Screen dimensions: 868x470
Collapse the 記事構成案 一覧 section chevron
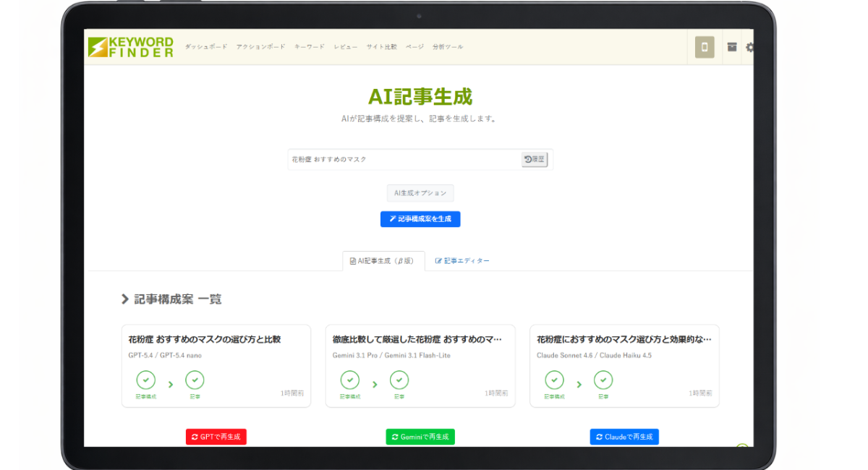coord(125,299)
